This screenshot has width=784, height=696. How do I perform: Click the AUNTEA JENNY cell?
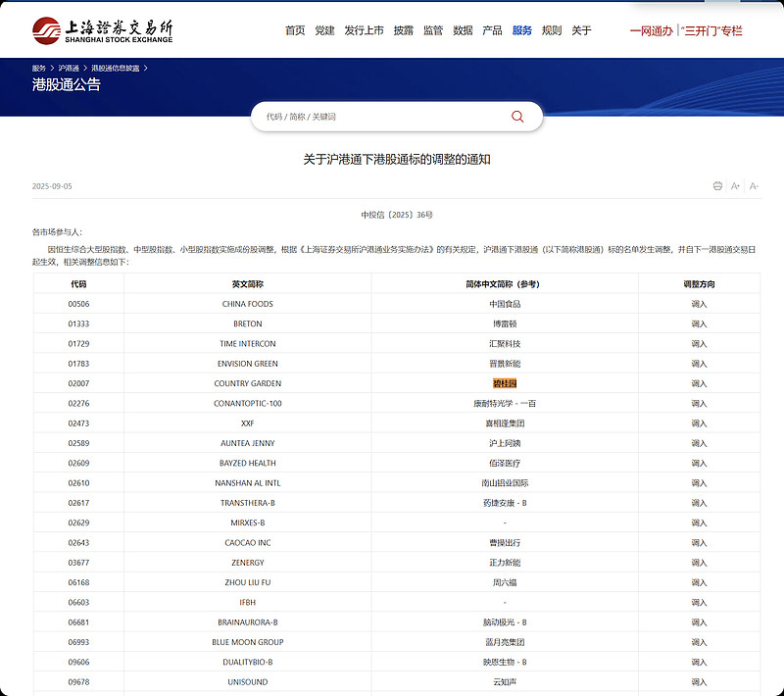point(248,443)
